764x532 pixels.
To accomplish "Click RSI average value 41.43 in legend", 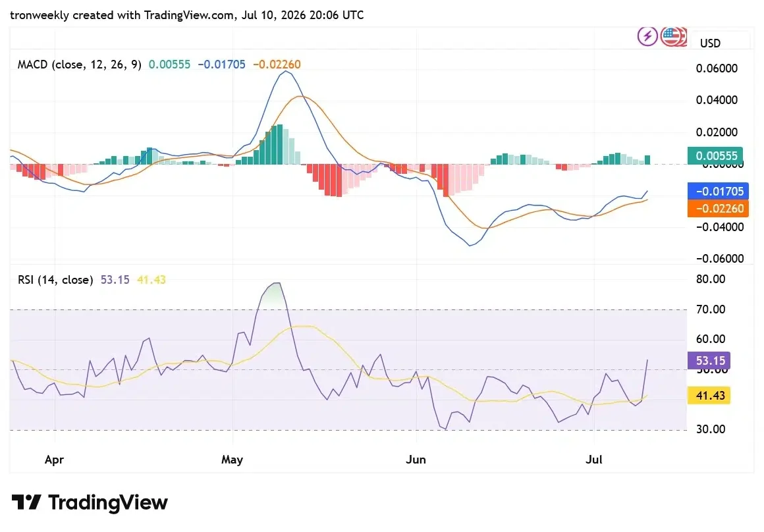I will [151, 280].
